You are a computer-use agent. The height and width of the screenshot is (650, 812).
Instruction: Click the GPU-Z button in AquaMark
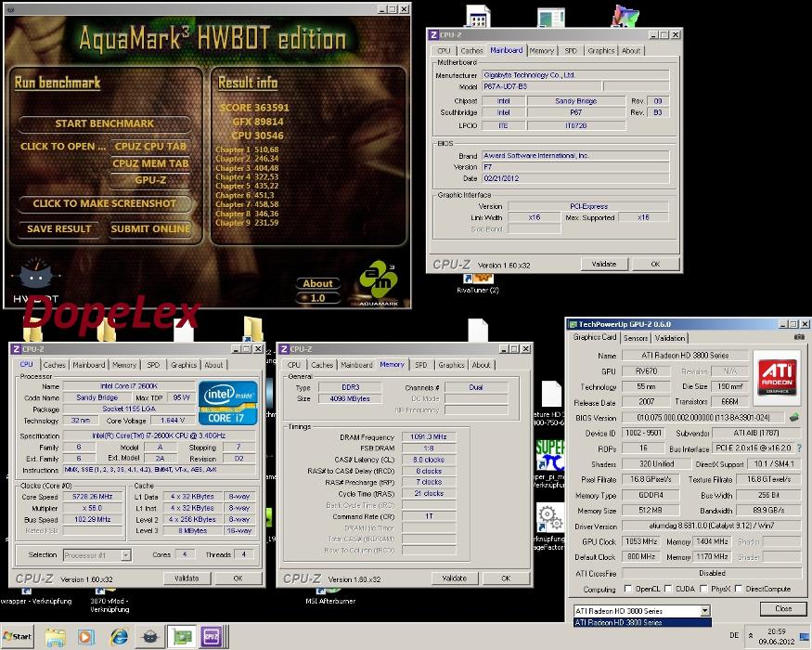[x=150, y=180]
